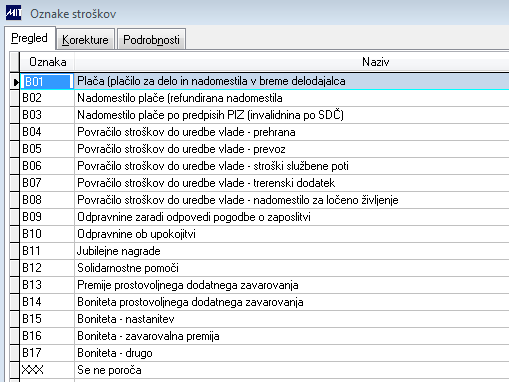Select the B11 code cell
The width and height of the screenshot is (509, 382).
[47, 251]
